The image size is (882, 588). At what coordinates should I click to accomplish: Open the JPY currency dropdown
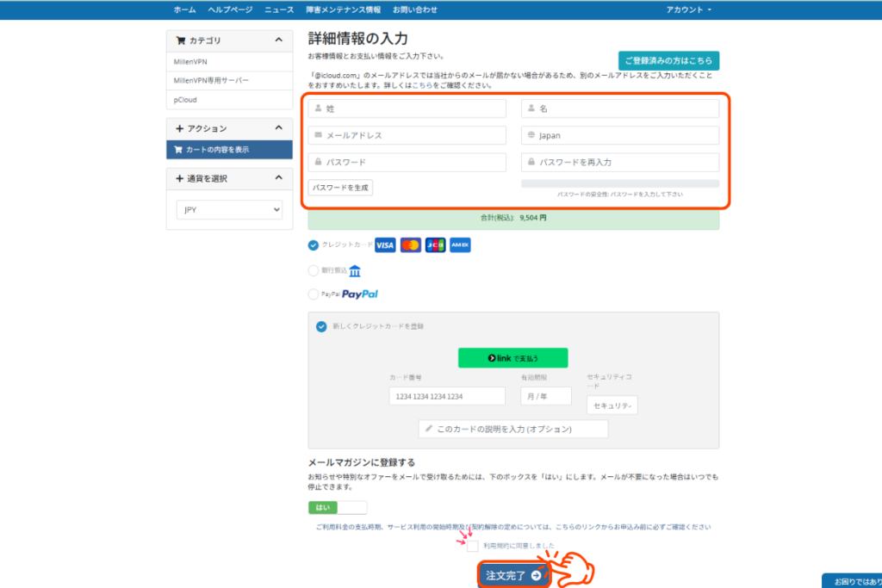[x=229, y=209]
